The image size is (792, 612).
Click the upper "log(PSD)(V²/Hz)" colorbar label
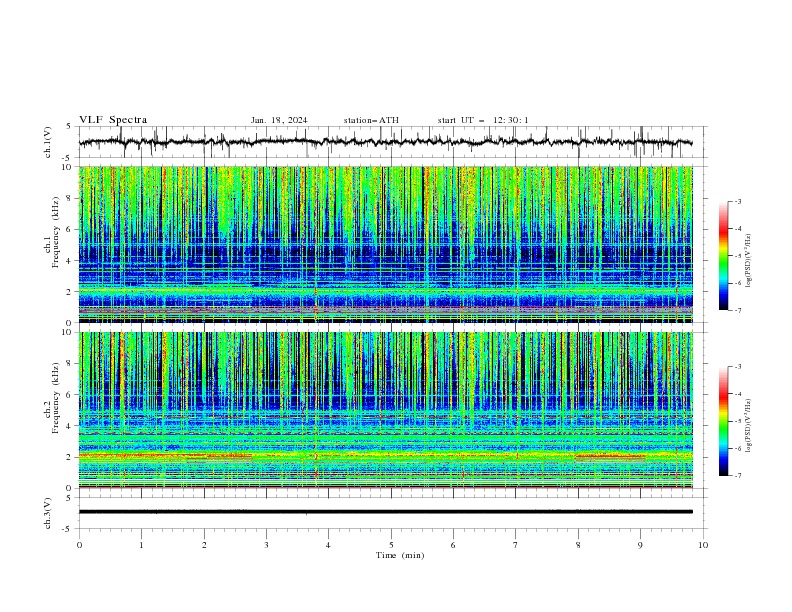(x=749, y=261)
